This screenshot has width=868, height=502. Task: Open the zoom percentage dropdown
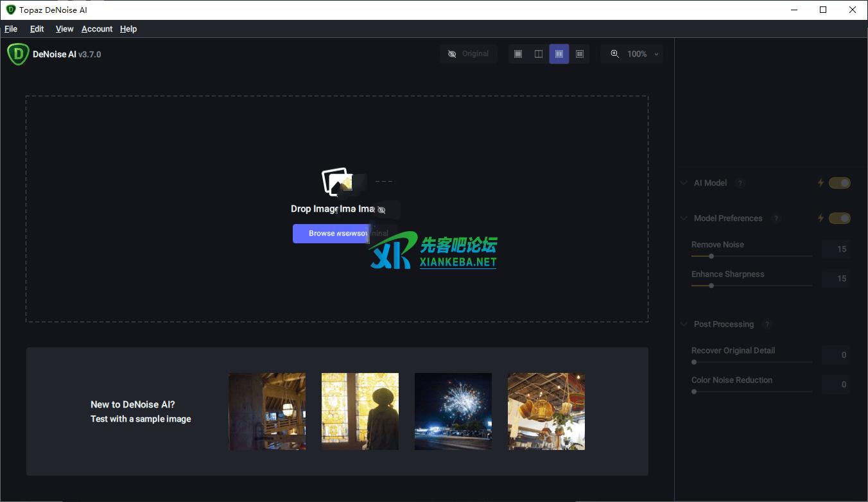click(x=656, y=54)
